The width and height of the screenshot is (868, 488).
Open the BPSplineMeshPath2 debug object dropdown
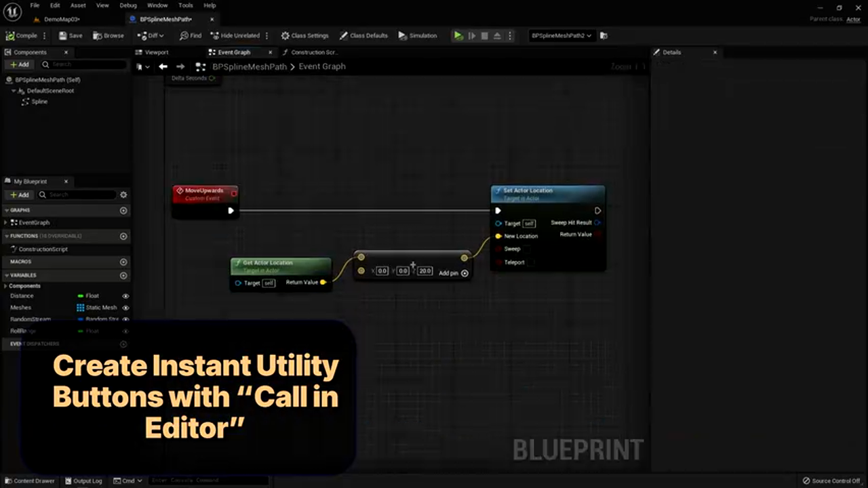click(x=561, y=35)
